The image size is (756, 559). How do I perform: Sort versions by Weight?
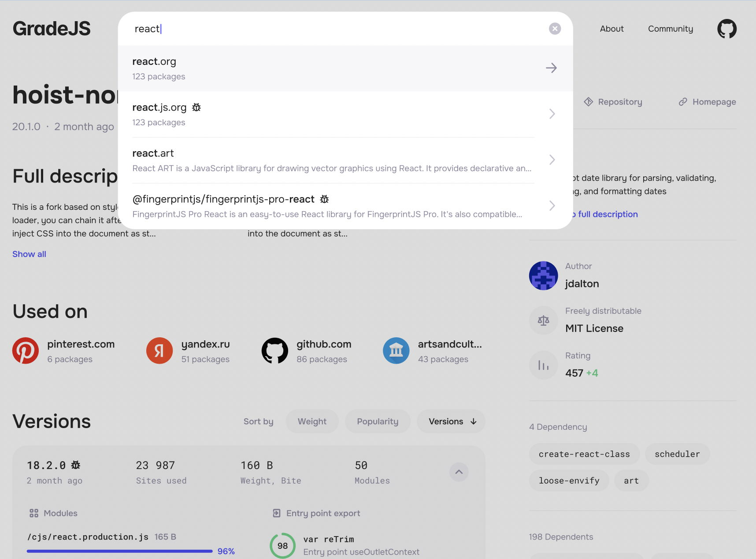312,421
